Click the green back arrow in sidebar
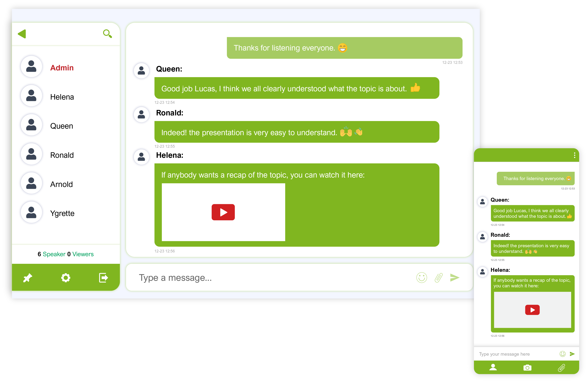This screenshot has height=383, width=588. (x=22, y=34)
